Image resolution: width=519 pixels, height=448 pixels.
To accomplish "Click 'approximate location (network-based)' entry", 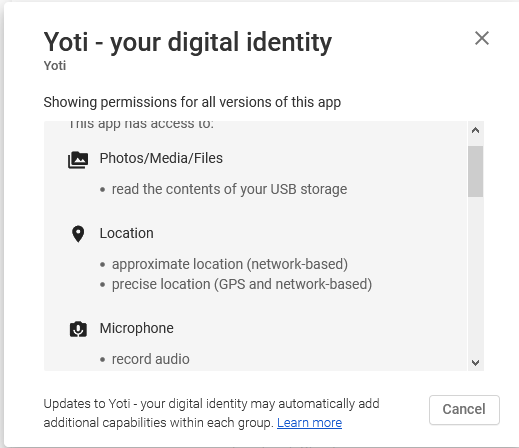I will pyautogui.click(x=230, y=264).
